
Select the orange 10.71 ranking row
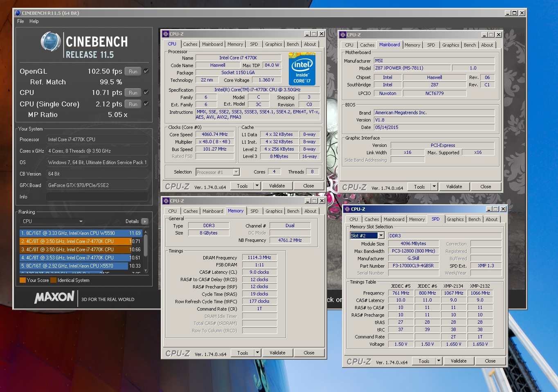tap(80, 241)
